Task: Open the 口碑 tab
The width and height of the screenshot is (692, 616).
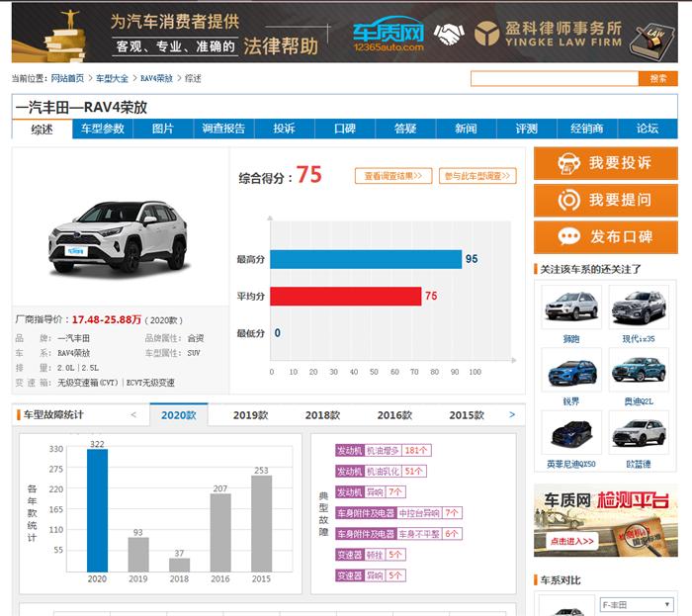Action: (x=345, y=129)
